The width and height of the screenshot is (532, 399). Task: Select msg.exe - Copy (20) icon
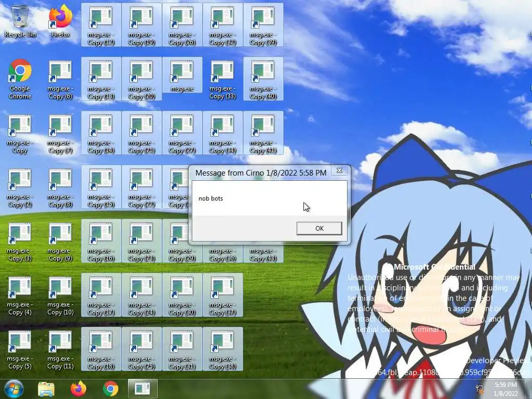[x=141, y=79]
